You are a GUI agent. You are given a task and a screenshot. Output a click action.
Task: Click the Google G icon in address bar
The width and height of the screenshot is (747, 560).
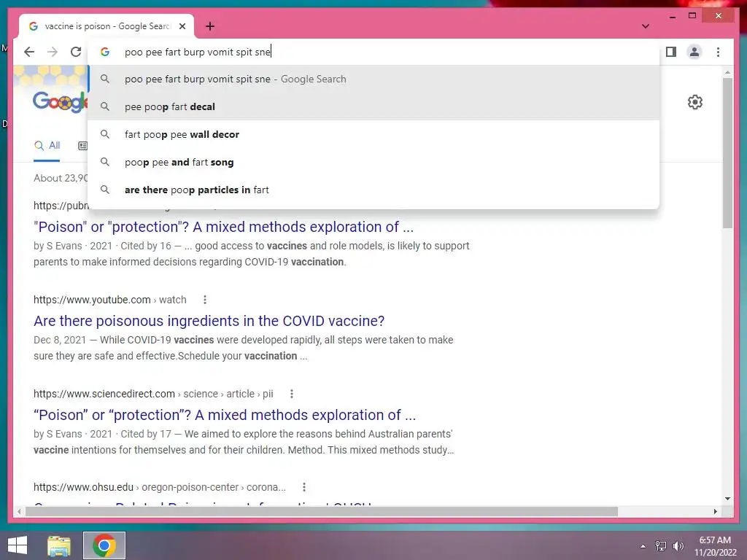pyautogui.click(x=105, y=52)
